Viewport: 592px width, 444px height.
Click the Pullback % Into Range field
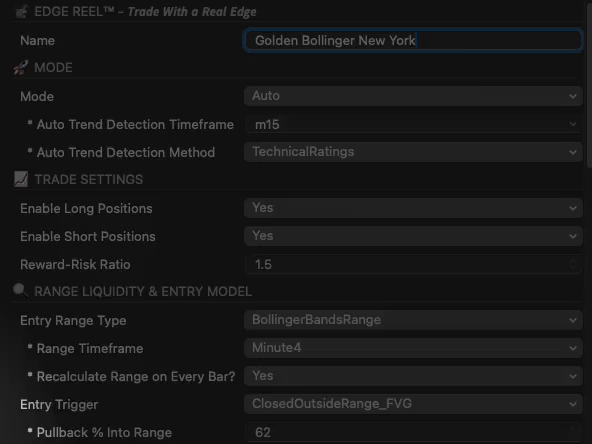click(x=413, y=432)
